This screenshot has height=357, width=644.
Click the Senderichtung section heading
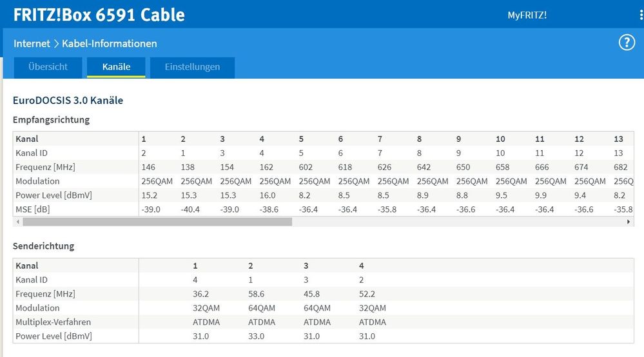click(x=43, y=246)
